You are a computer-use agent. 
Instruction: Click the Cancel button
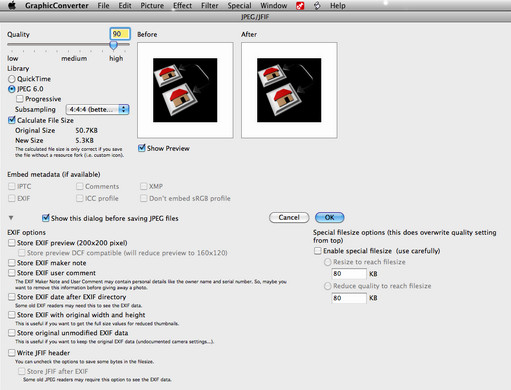tap(289, 217)
